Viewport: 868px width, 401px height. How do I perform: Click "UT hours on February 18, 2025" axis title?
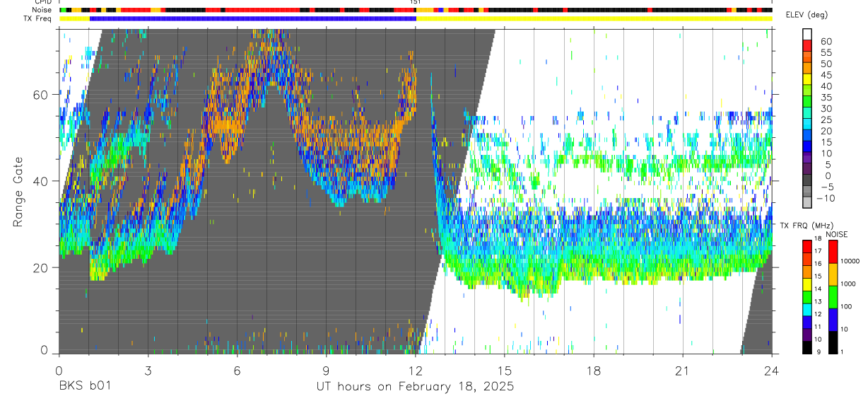415,387
